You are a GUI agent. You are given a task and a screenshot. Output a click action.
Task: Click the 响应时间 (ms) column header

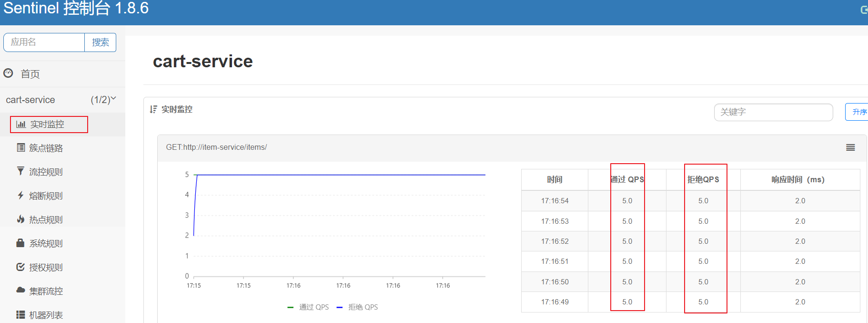800,180
